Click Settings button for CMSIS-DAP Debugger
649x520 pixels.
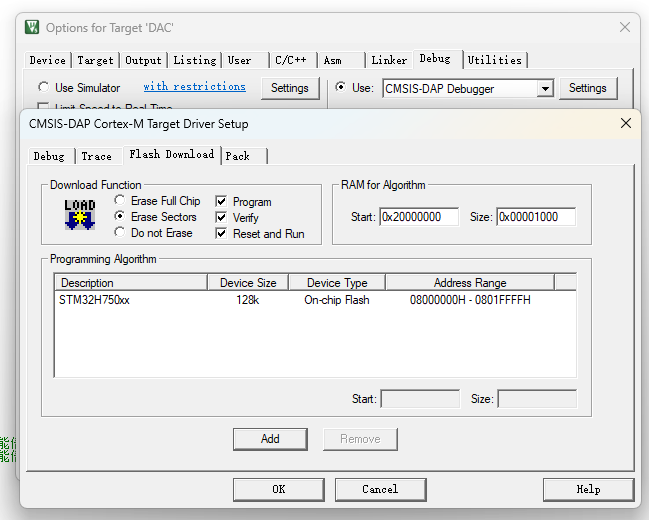(587, 88)
